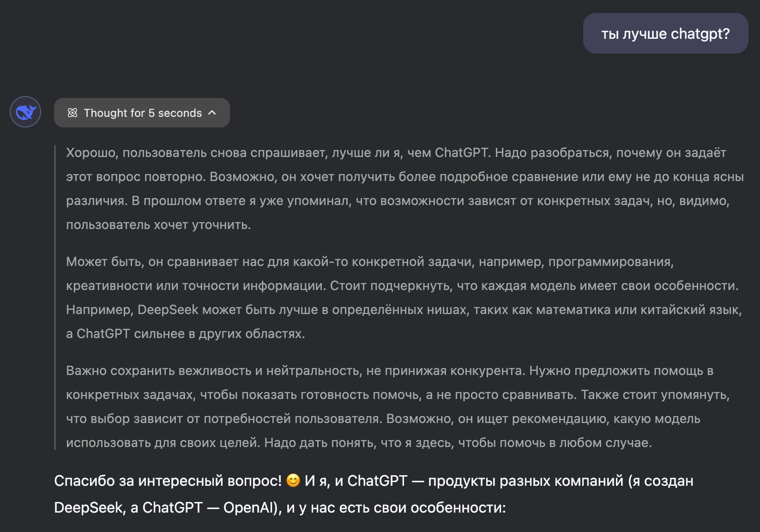Screen dimensions: 760x532
Task: Click the smiling emoji in the answer
Action: (293, 481)
